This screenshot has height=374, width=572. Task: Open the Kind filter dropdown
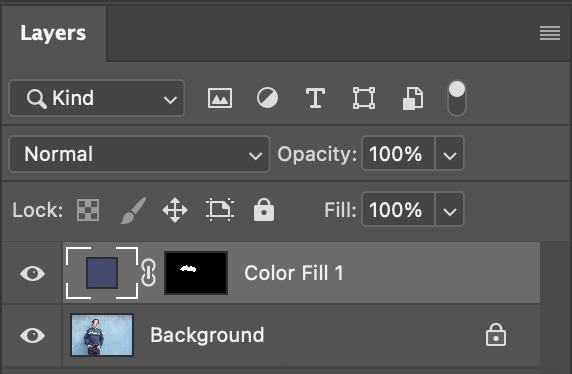[x=97, y=98]
